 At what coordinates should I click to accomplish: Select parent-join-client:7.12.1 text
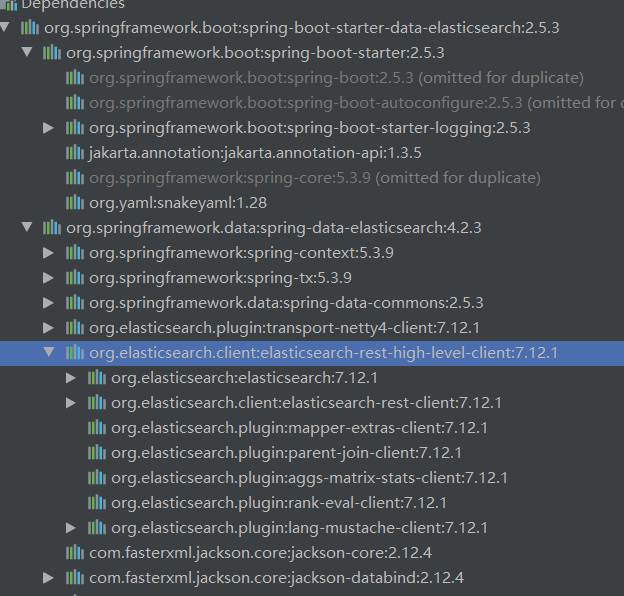(287, 453)
